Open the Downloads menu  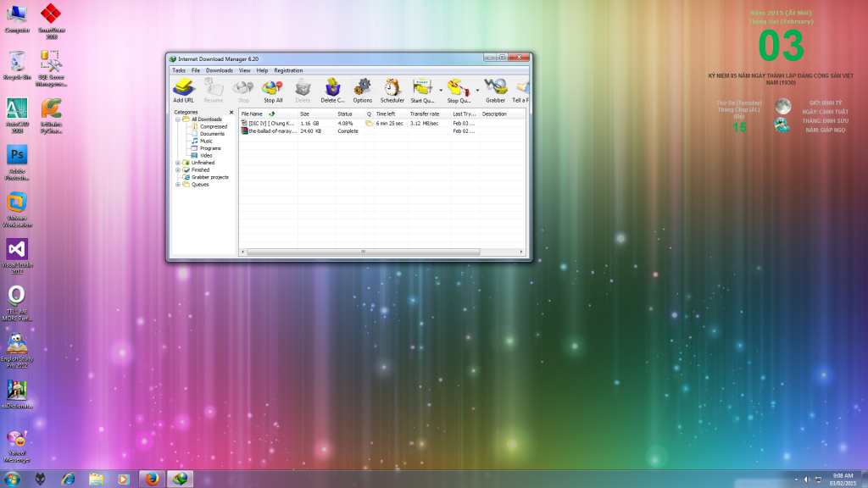(x=219, y=70)
